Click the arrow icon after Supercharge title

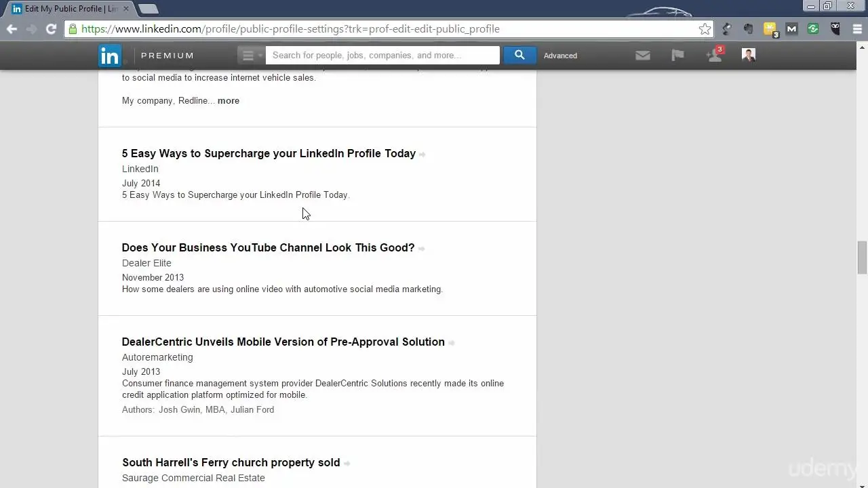(422, 155)
